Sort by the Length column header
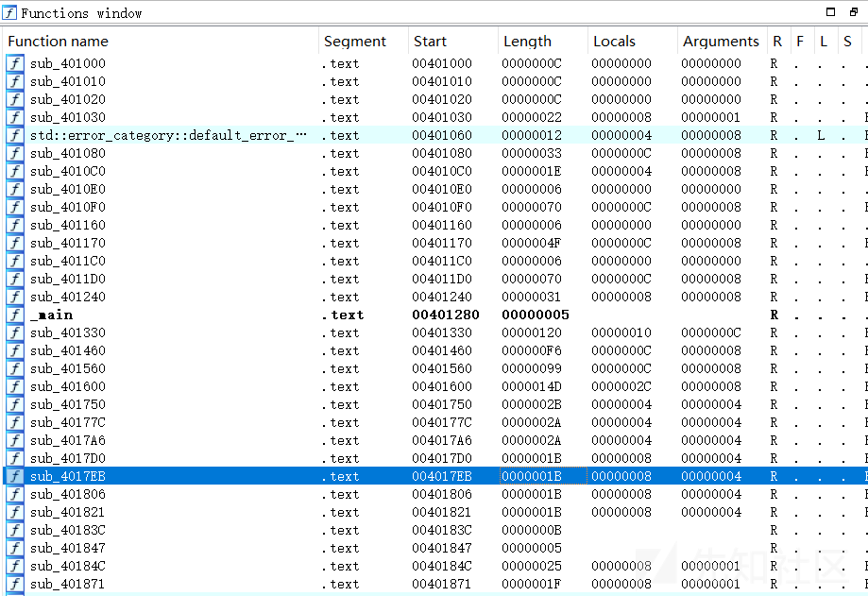868x596 pixels. click(542, 41)
